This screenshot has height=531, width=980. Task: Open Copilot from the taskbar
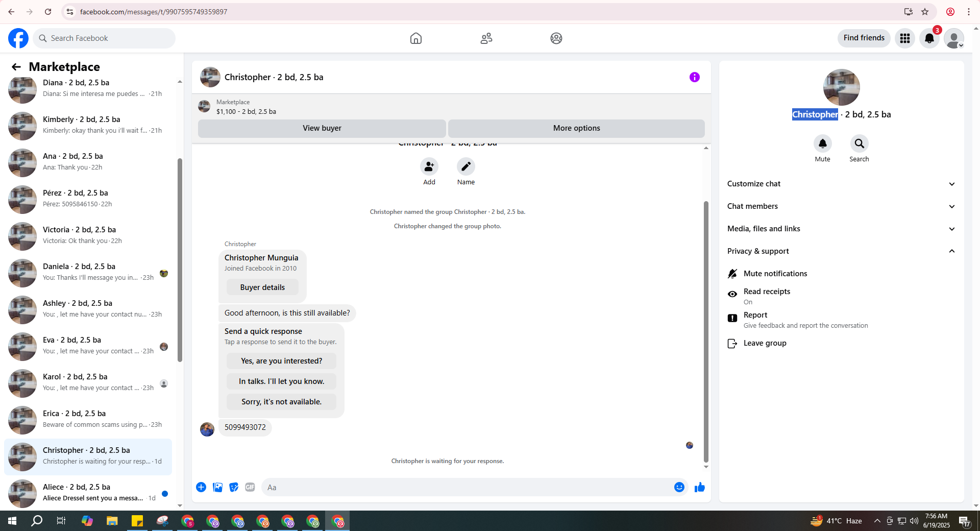point(87,521)
